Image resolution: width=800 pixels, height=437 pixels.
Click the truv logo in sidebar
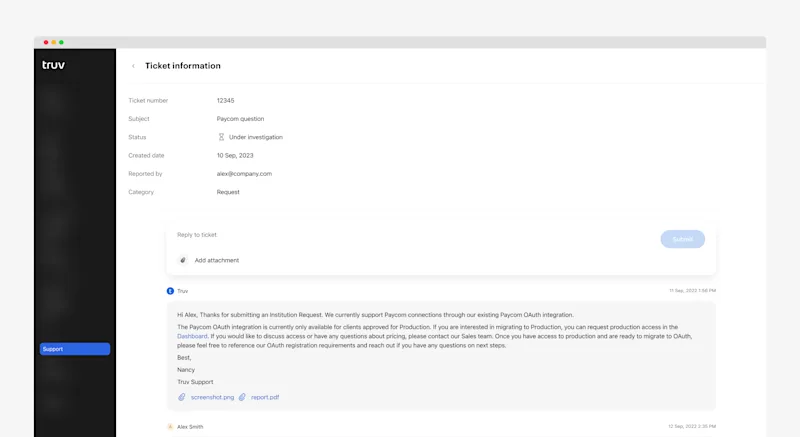(x=53, y=65)
